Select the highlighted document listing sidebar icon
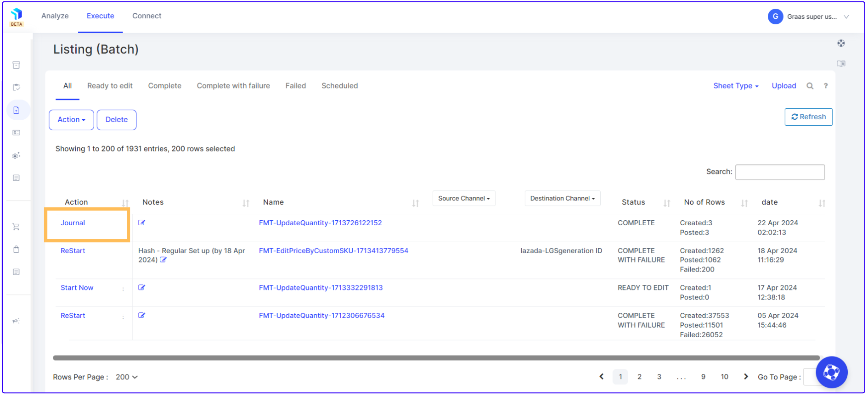 (x=17, y=110)
